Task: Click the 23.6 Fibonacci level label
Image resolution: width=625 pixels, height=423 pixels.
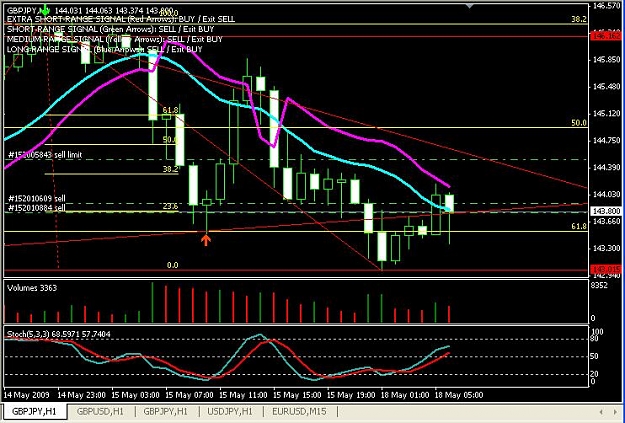Action: click(x=170, y=207)
